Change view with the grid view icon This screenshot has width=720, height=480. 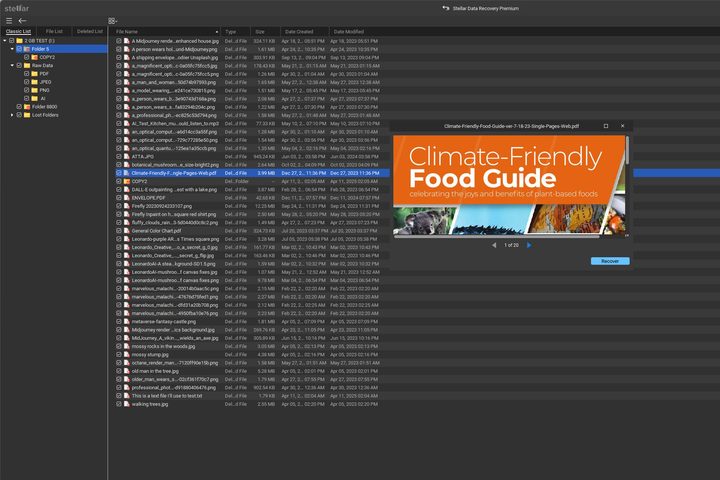112,21
